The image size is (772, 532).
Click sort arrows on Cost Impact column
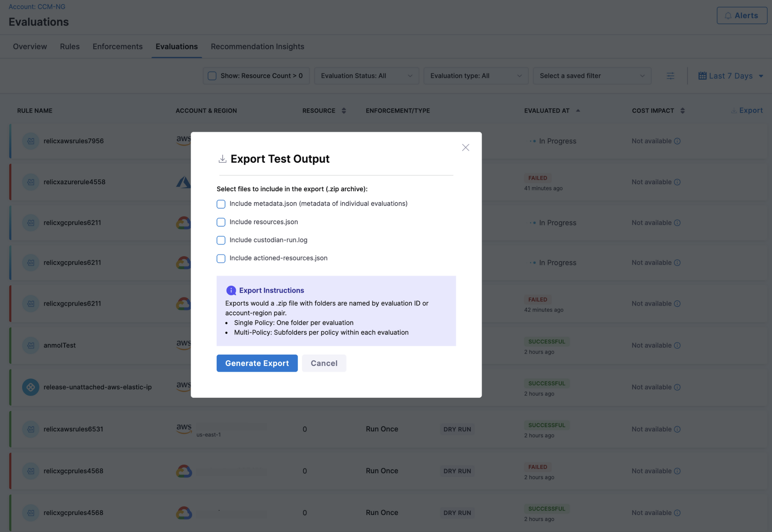(x=682, y=111)
